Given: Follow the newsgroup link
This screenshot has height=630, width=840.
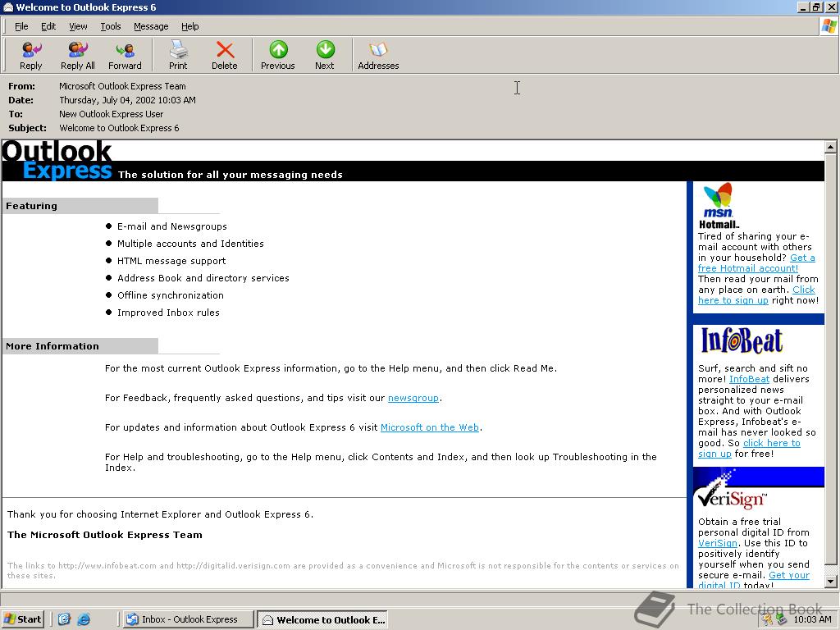Looking at the screenshot, I should 413,398.
